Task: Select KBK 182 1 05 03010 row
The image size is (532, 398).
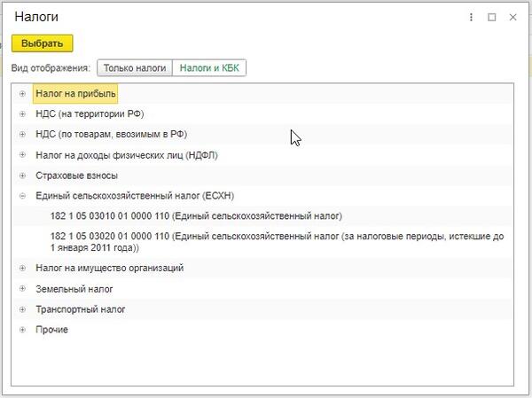Action: click(x=197, y=216)
